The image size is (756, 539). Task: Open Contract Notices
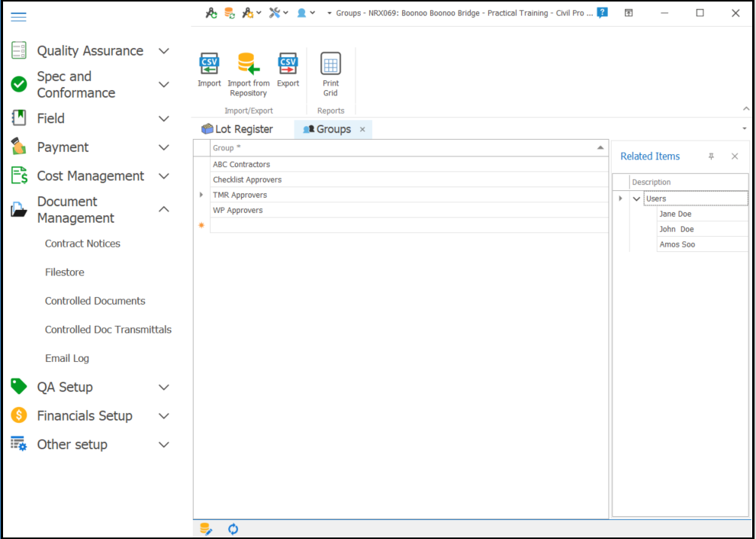[82, 244]
